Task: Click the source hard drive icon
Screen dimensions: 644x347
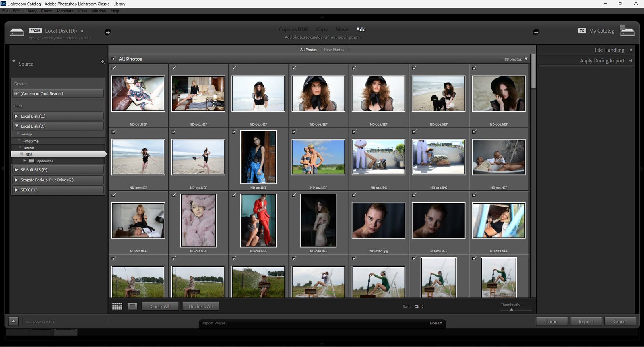Action: pyautogui.click(x=17, y=32)
